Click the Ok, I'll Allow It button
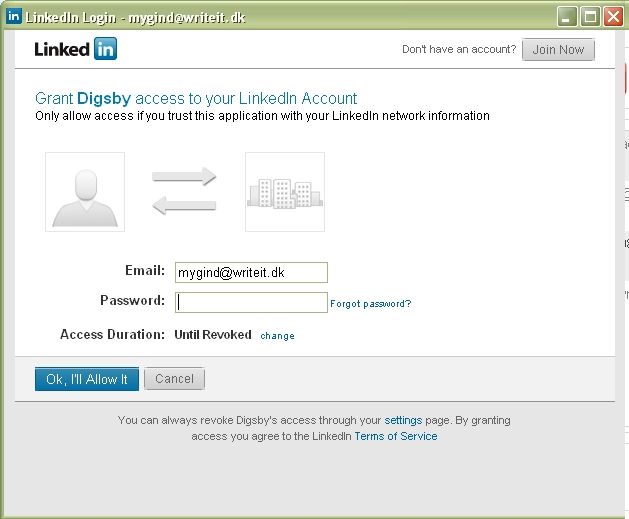The height and width of the screenshot is (519, 629). click(x=87, y=379)
